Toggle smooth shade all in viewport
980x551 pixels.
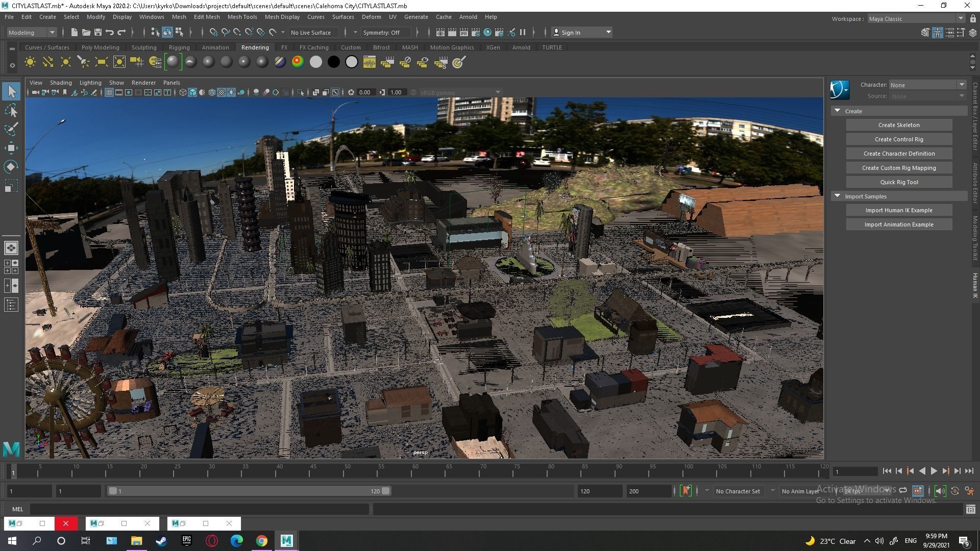tap(192, 92)
